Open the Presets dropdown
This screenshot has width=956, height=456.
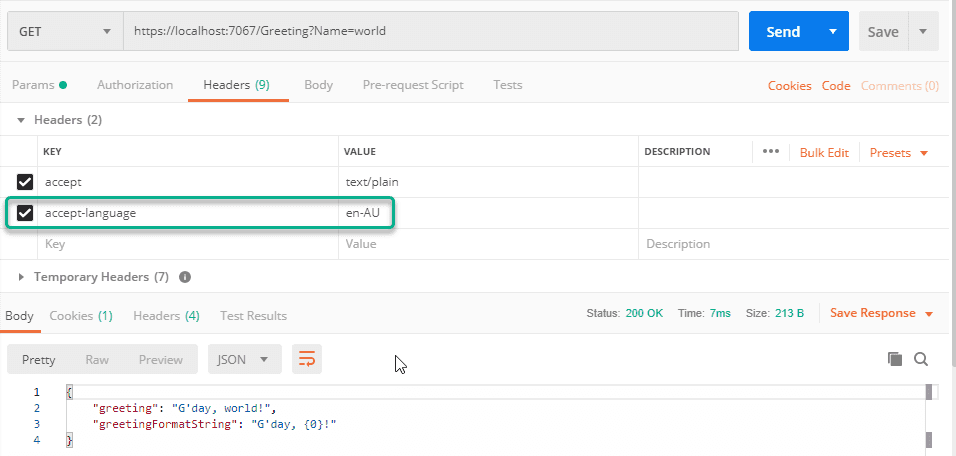pyautogui.click(x=899, y=152)
